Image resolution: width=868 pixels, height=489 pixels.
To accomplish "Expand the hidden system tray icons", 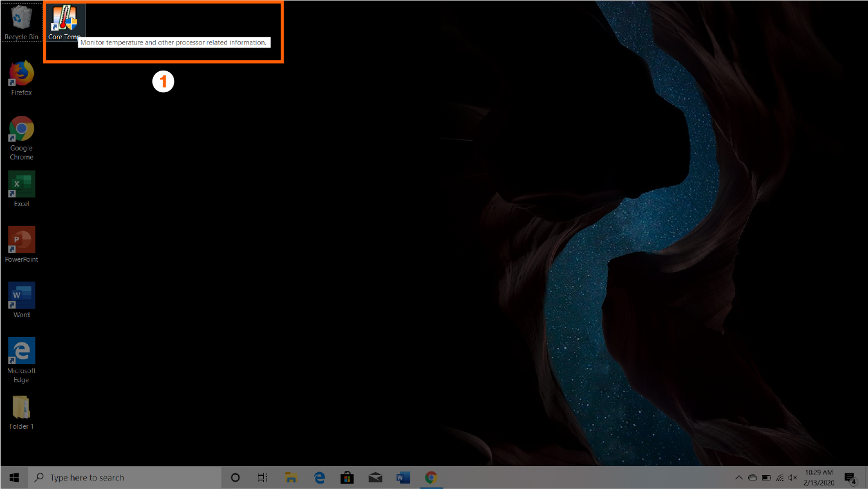I will coord(739,478).
